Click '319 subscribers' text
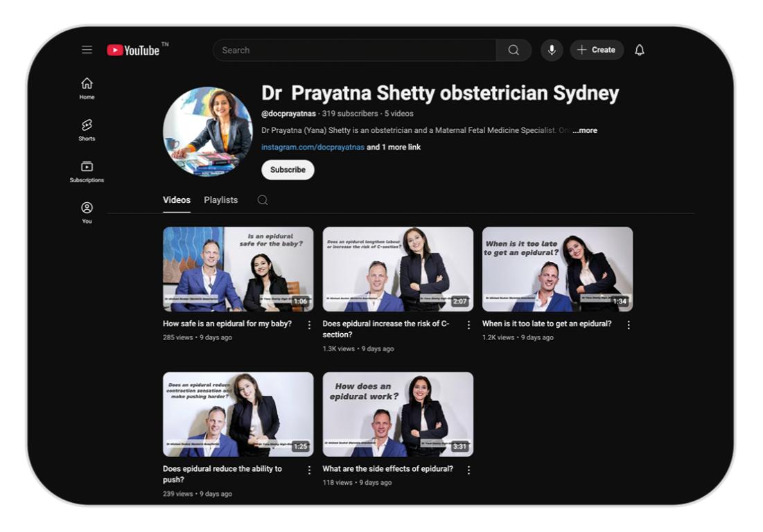This screenshot has width=763, height=532. tap(350, 114)
